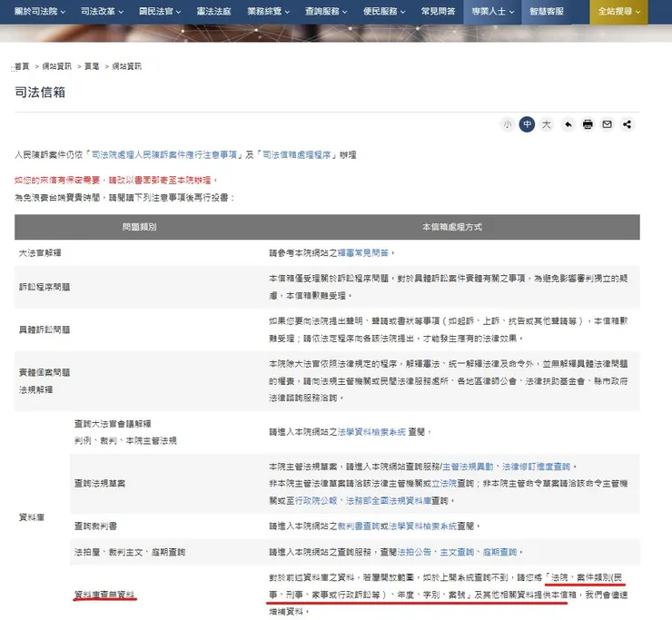The width and height of the screenshot is (672, 620).
Task: Expand the 便民服務 menu
Action: click(x=384, y=12)
